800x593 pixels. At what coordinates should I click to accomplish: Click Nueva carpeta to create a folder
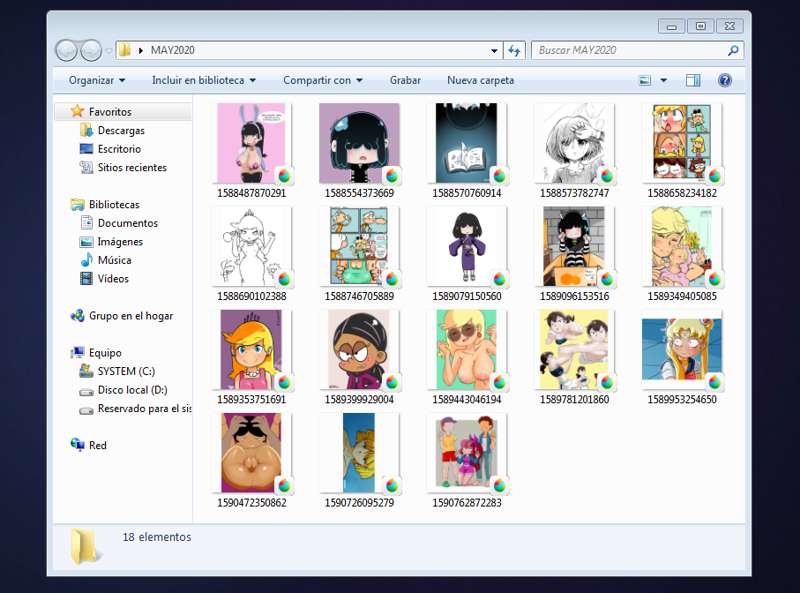coord(480,80)
